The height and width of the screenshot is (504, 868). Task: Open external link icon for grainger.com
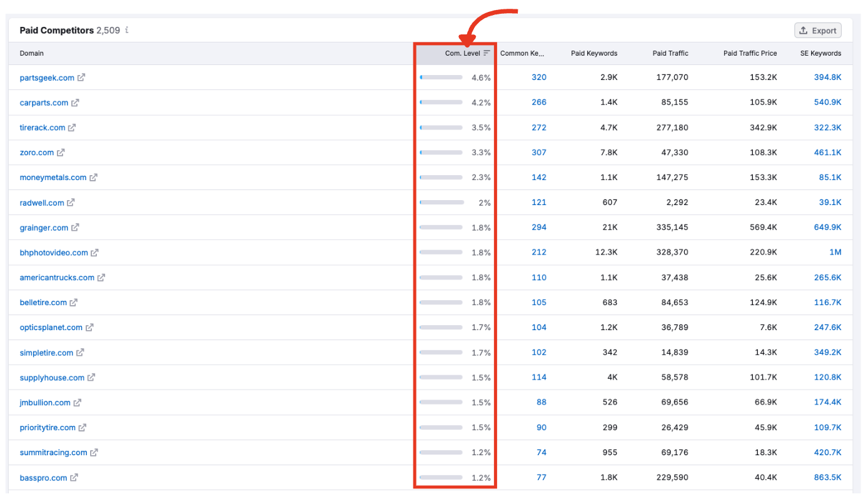75,228
